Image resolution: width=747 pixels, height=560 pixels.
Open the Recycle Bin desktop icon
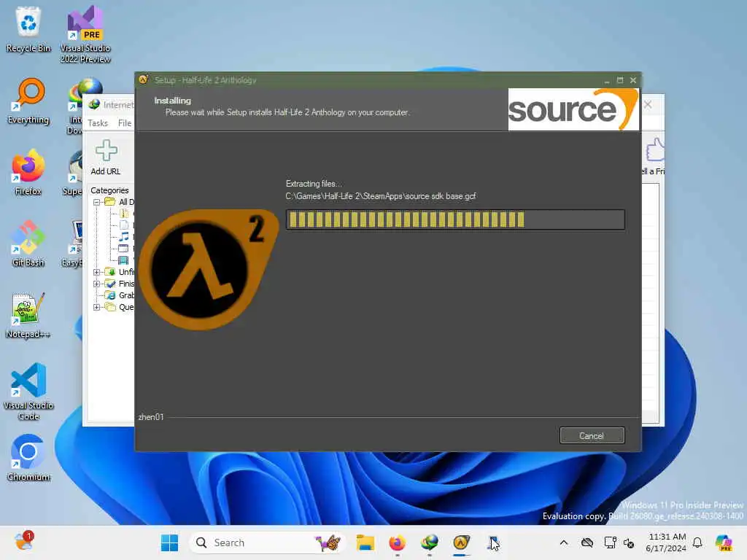coord(28,29)
